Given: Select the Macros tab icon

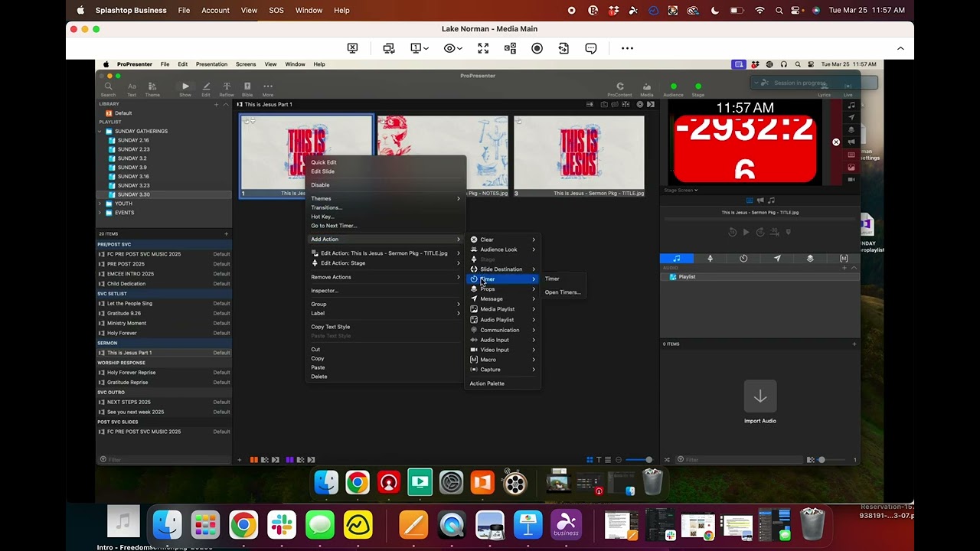Looking at the screenshot, I should (844, 259).
